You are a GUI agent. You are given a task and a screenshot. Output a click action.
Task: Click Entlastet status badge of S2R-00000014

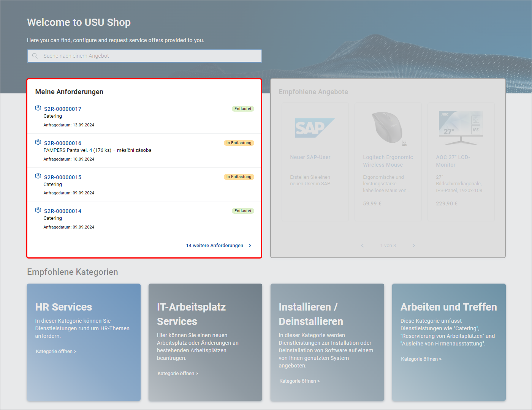[x=243, y=211]
